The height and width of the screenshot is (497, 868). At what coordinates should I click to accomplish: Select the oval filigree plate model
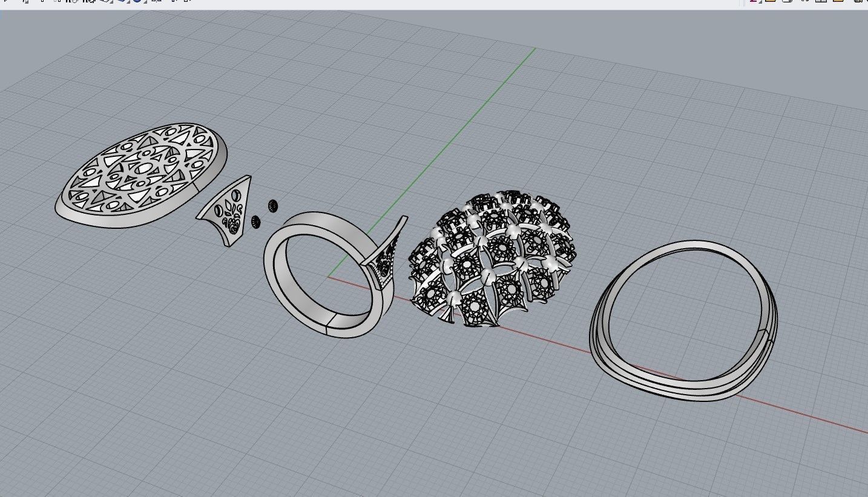tap(140, 175)
